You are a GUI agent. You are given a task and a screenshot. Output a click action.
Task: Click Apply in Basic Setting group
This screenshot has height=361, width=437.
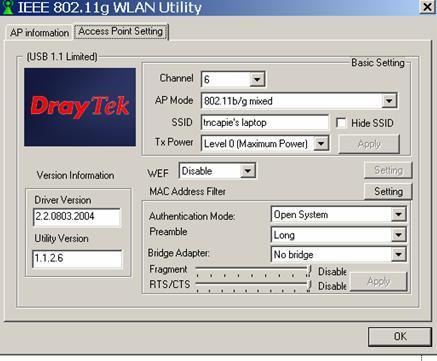(x=369, y=144)
